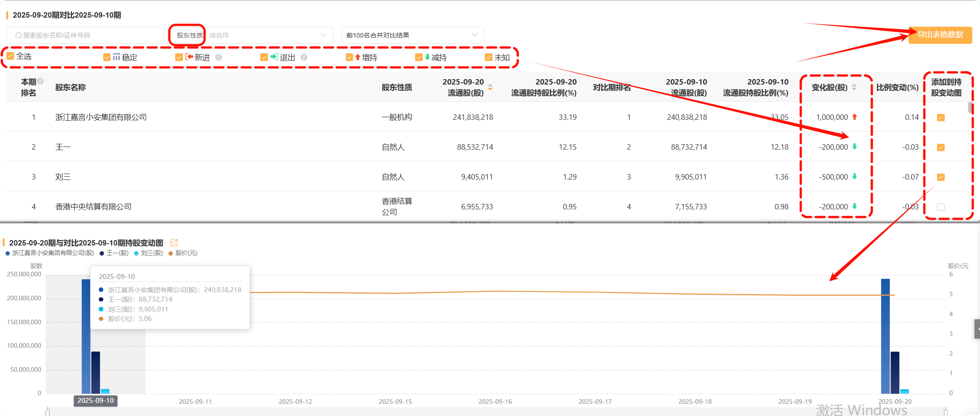
Task: Toggle the 全选 checkbox
Action: click(10, 56)
